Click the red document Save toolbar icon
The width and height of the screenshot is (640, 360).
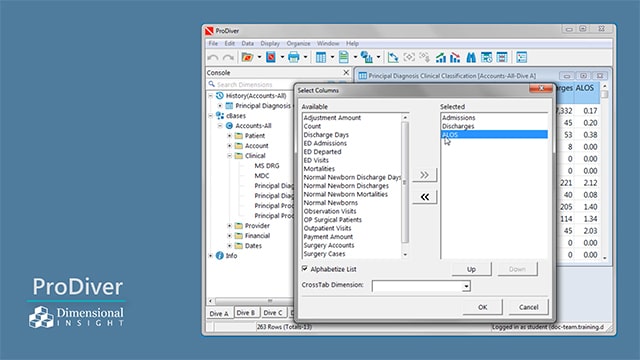pyautogui.click(x=271, y=57)
